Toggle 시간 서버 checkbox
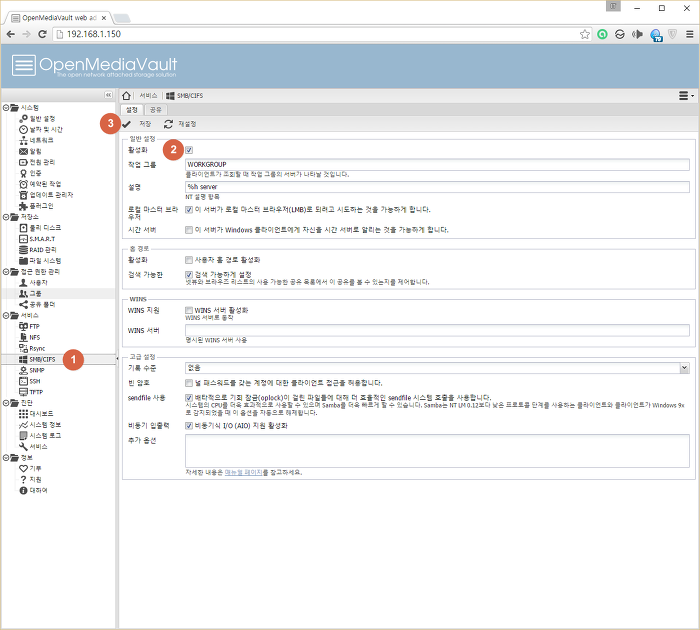The image size is (700, 630). coord(189,230)
